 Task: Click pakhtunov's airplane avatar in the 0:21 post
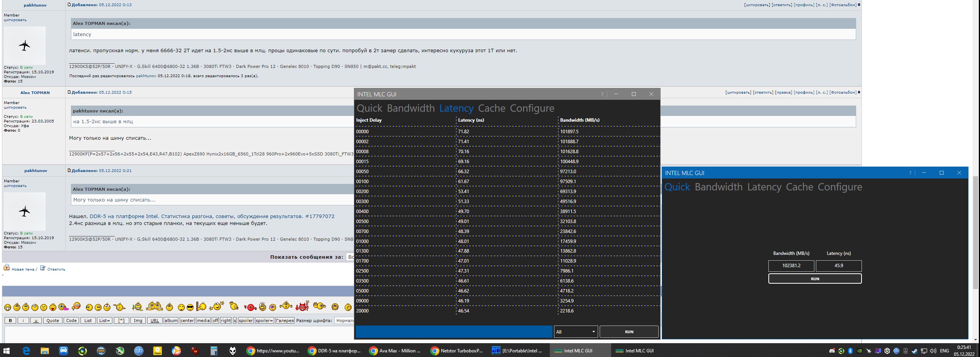tap(25, 212)
